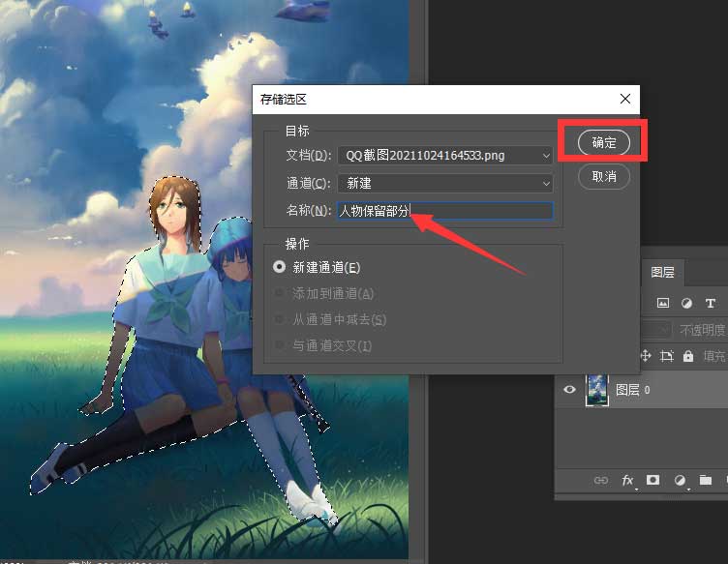The width and height of the screenshot is (728, 564).
Task: Click the link layers icon
Action: click(x=601, y=480)
